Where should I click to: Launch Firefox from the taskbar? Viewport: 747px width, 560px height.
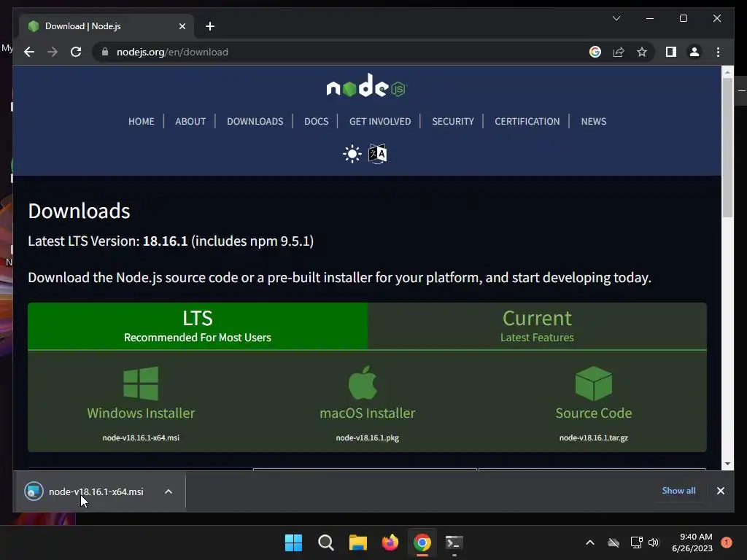[390, 542]
